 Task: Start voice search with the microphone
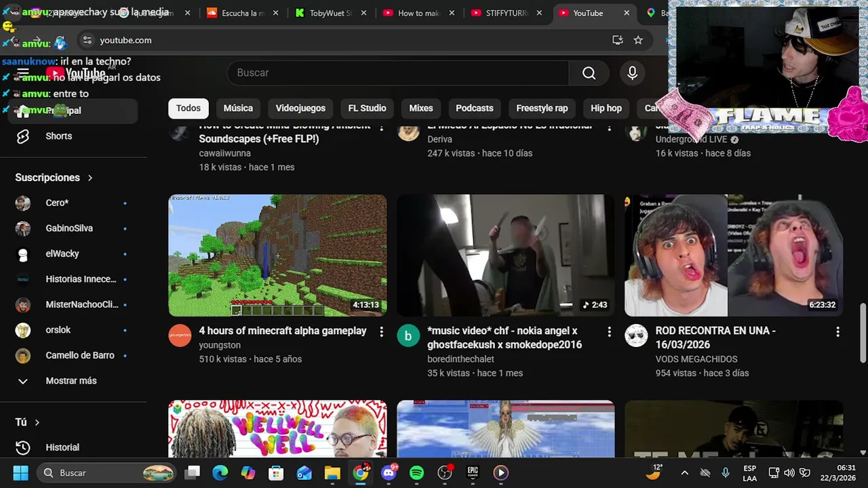632,73
